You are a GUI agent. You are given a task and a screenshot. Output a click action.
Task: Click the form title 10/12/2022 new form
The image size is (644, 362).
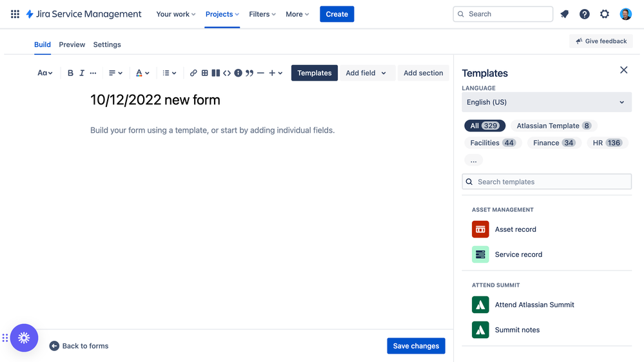[155, 100]
